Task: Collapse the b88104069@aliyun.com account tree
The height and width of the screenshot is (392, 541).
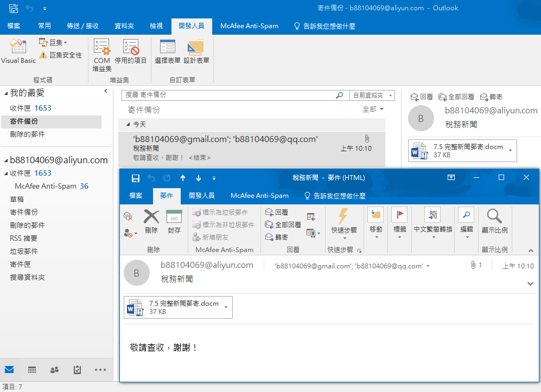Action: coord(6,160)
